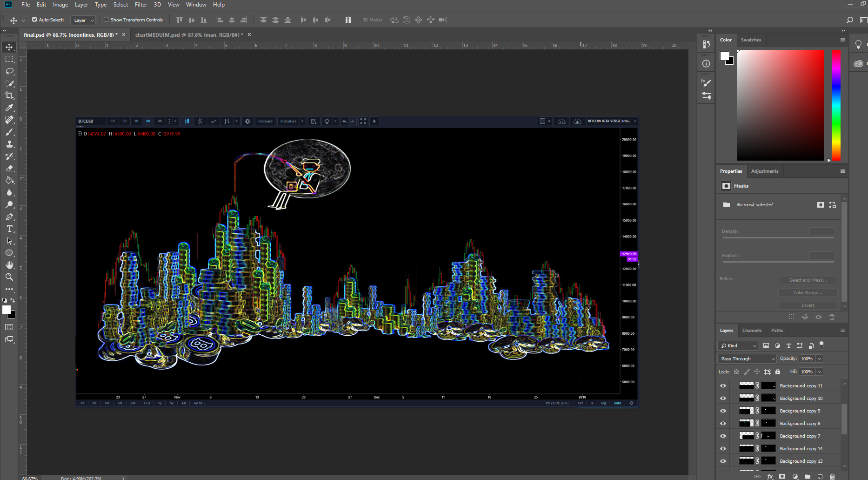Select the Horizontal Type tool
This screenshot has height=480, width=868.
click(9, 229)
